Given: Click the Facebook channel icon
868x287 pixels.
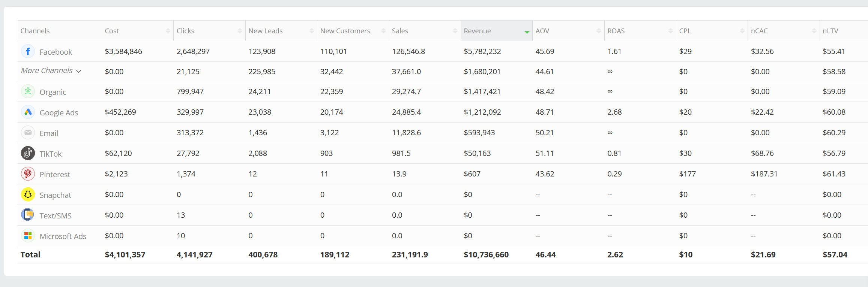Looking at the screenshot, I should [x=28, y=51].
